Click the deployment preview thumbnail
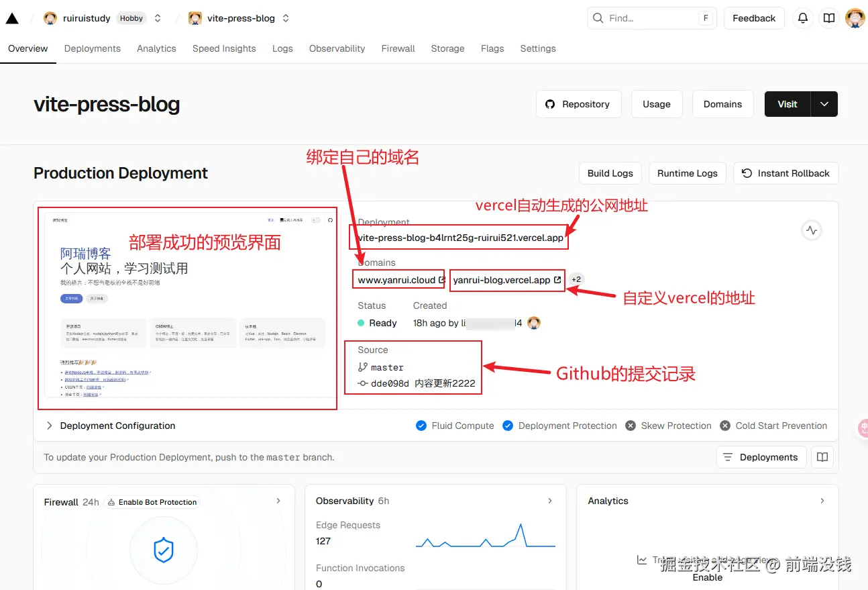 [187, 308]
